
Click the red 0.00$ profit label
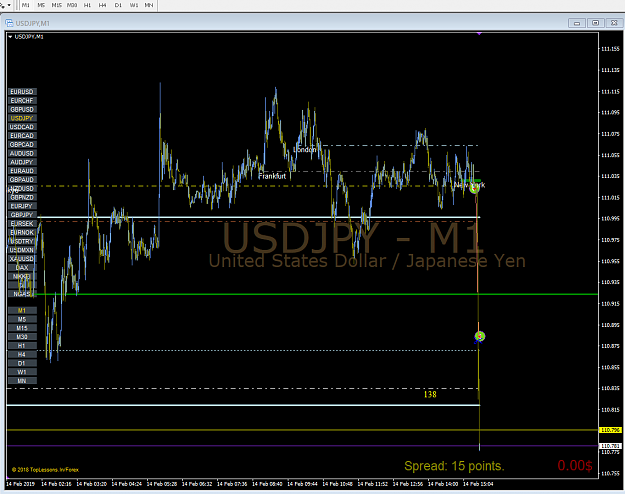pos(575,465)
